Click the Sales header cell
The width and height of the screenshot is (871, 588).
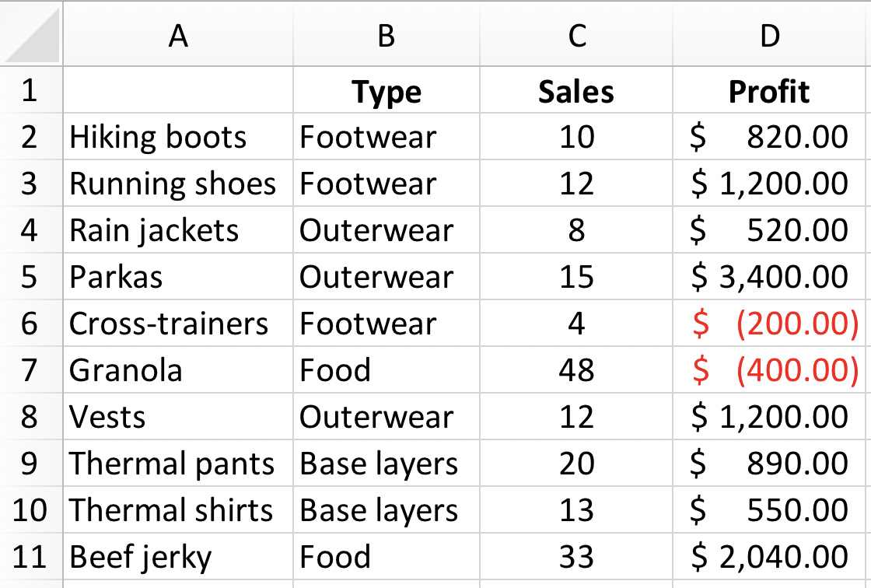click(576, 90)
